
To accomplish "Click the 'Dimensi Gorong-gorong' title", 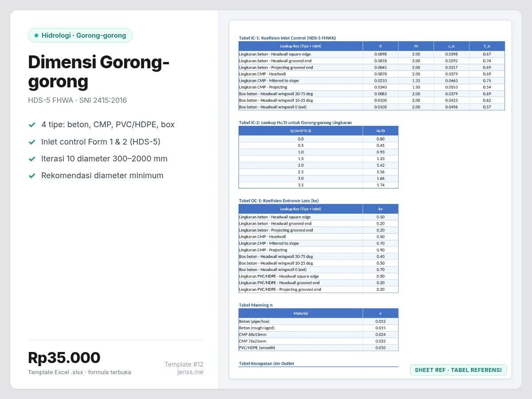I will point(98,72).
